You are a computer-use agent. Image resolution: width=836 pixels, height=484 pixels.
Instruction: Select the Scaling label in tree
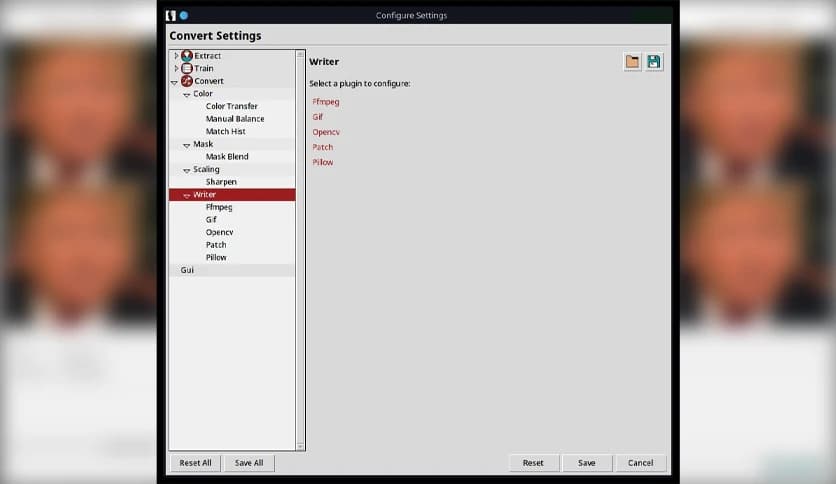(206, 169)
